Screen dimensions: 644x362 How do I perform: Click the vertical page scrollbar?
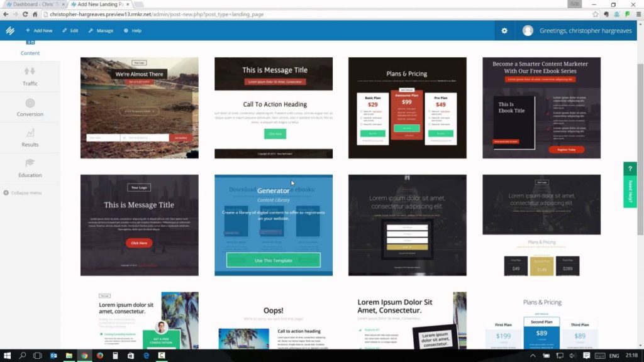click(640, 150)
